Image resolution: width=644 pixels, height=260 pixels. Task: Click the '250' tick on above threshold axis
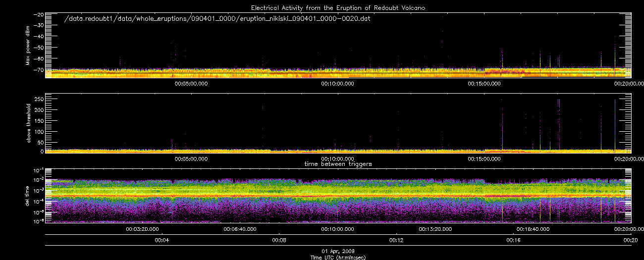(x=38, y=99)
